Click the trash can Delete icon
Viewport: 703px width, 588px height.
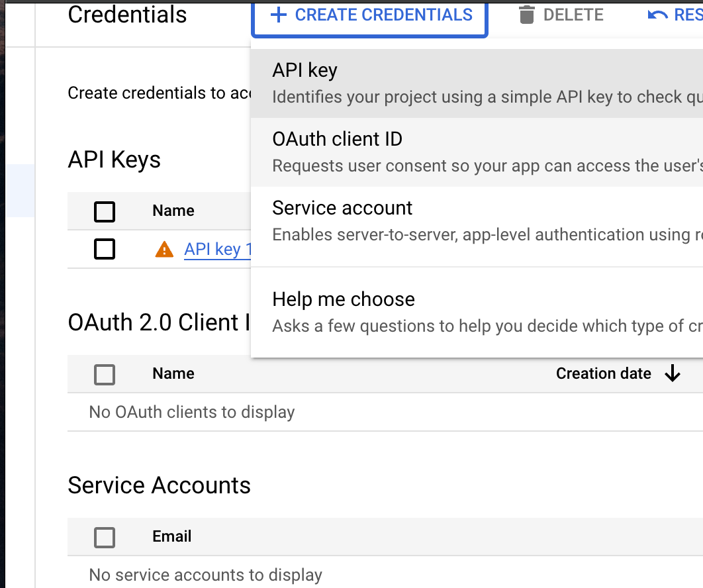tap(526, 15)
